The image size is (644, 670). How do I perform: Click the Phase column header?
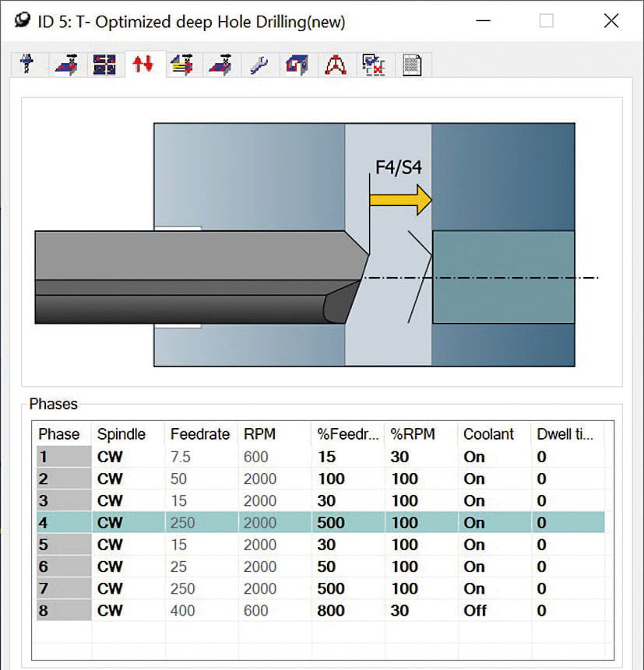(59, 434)
